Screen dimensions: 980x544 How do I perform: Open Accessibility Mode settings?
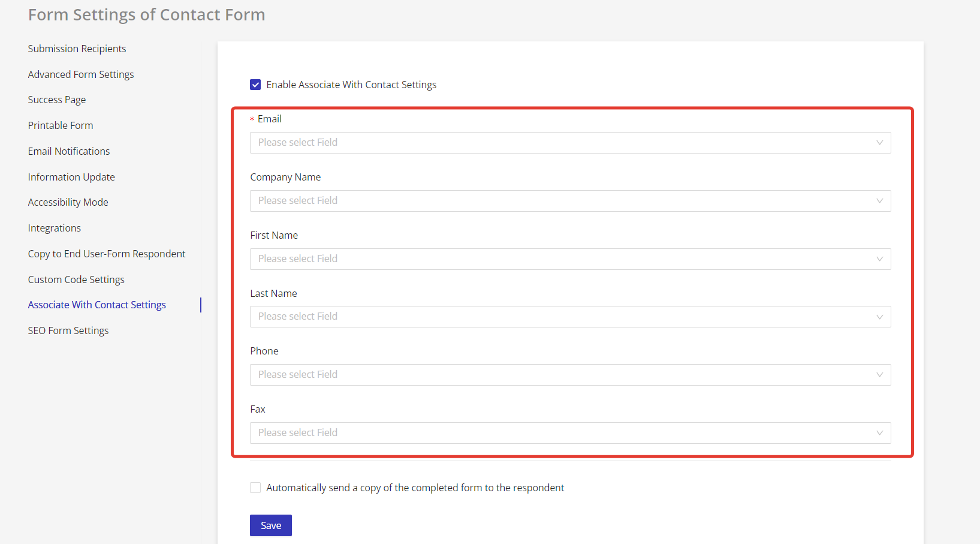[x=68, y=202]
